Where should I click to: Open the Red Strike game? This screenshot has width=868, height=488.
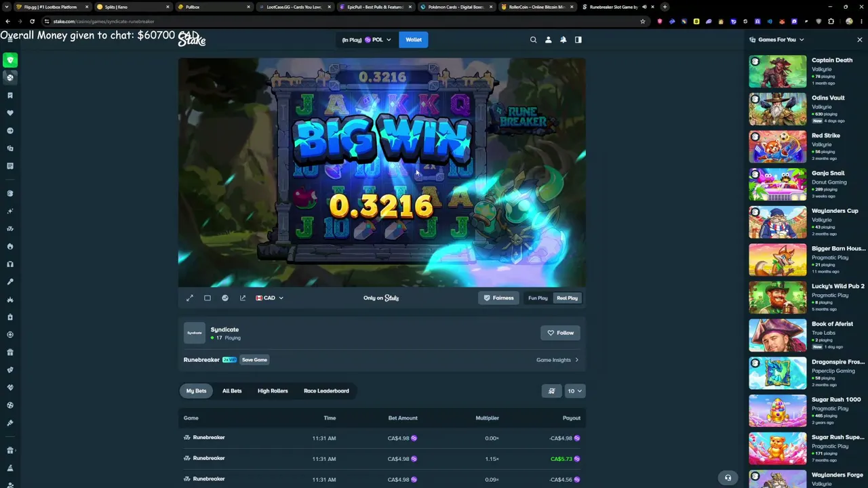778,147
